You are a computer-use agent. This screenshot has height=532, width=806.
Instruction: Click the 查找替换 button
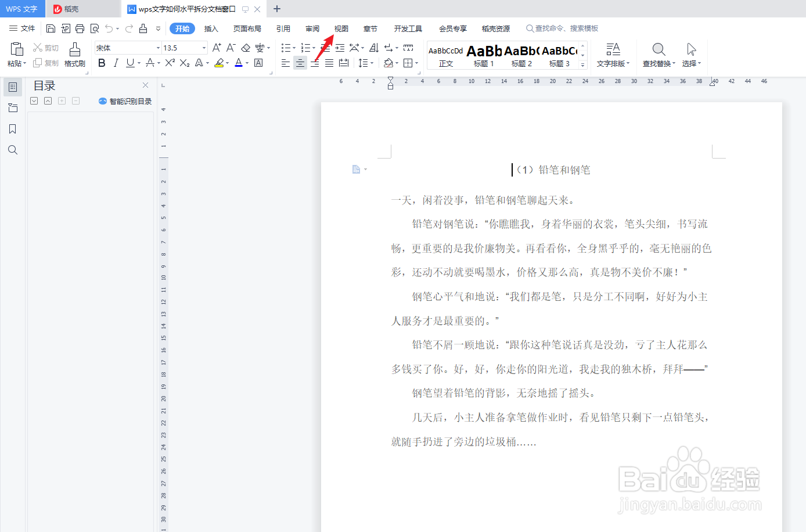pyautogui.click(x=658, y=55)
